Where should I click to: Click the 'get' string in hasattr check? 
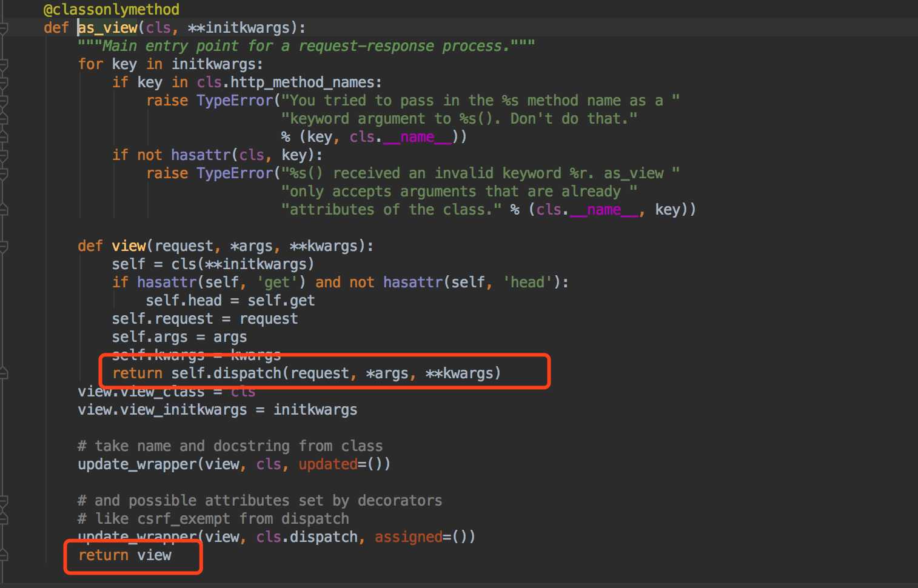click(277, 282)
